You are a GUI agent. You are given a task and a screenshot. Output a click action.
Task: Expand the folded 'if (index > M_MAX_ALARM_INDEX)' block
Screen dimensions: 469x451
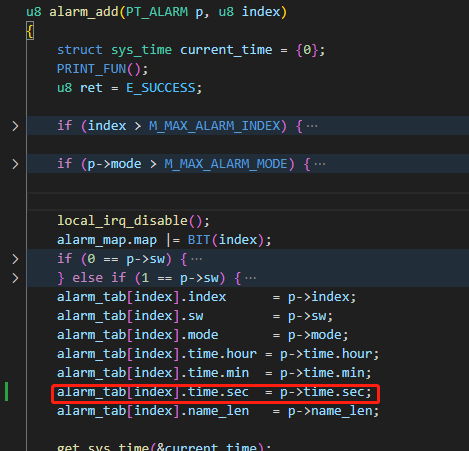tap(15, 126)
